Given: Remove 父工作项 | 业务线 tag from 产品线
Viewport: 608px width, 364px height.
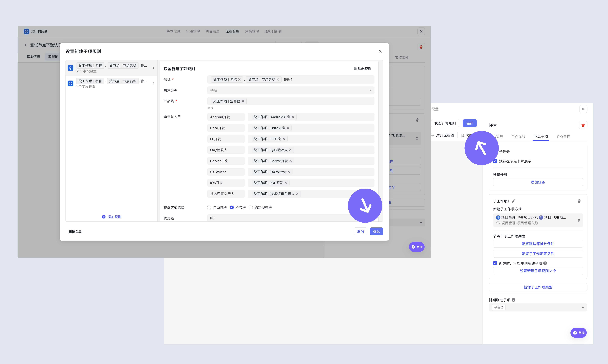Looking at the screenshot, I should 243,101.
